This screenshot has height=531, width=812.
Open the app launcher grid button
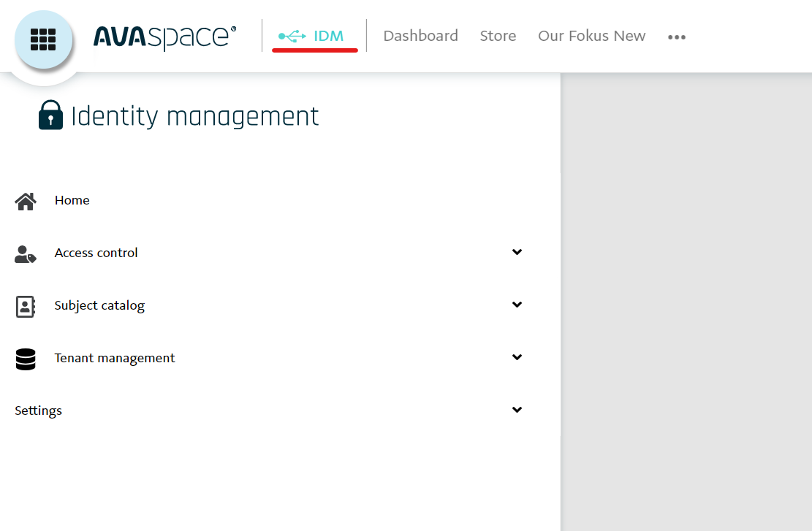pyautogui.click(x=44, y=40)
